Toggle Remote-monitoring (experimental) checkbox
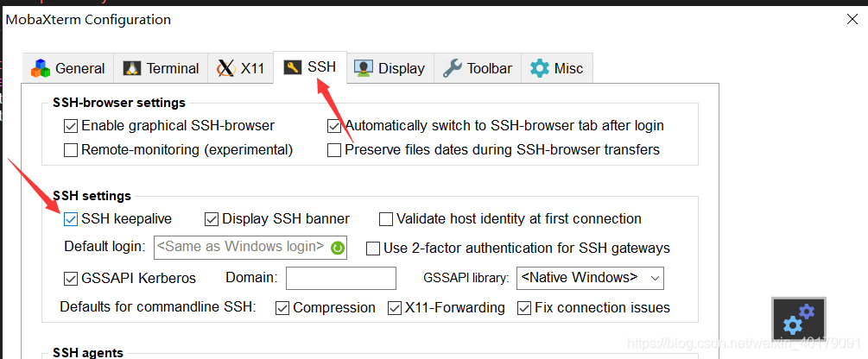 (x=70, y=150)
